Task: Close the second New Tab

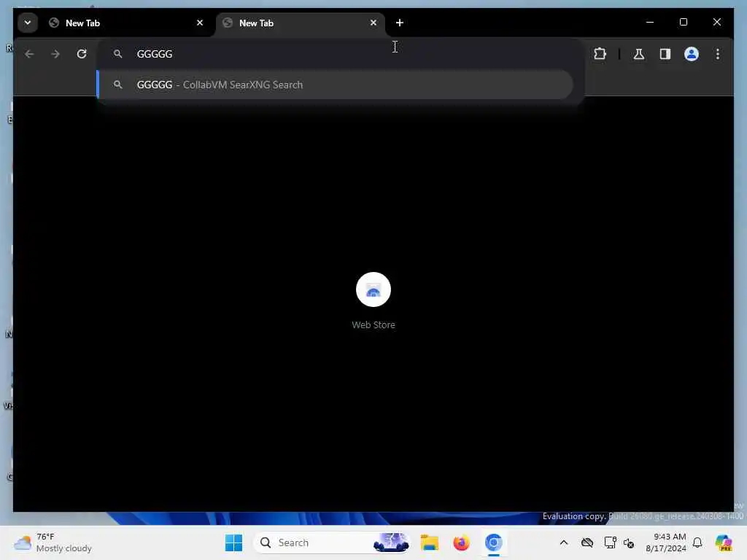Action: point(373,23)
